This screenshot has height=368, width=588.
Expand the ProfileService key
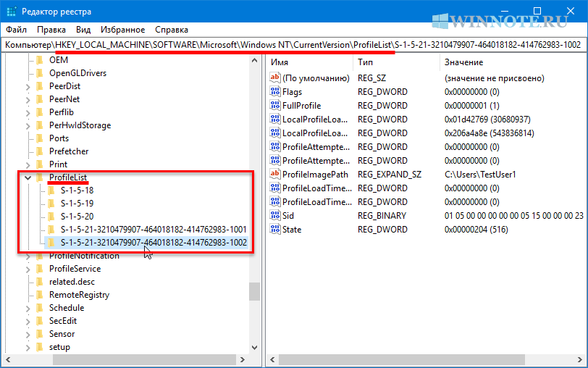(x=28, y=269)
